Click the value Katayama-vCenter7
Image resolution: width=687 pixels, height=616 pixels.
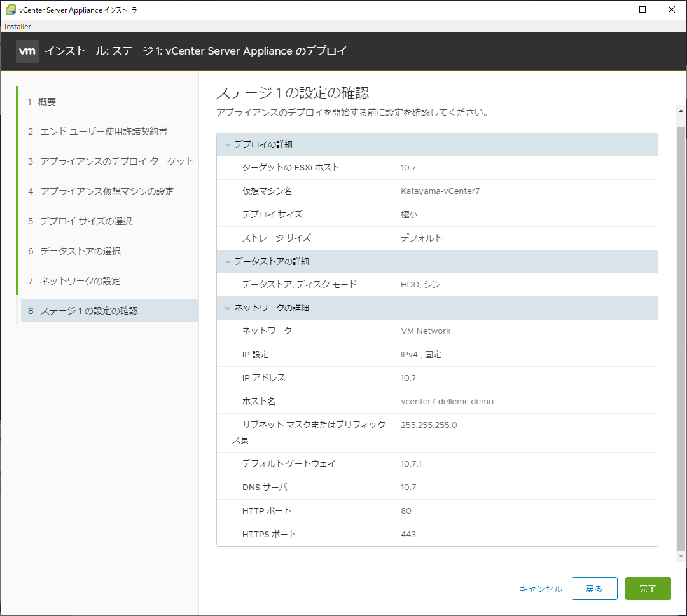pos(440,191)
